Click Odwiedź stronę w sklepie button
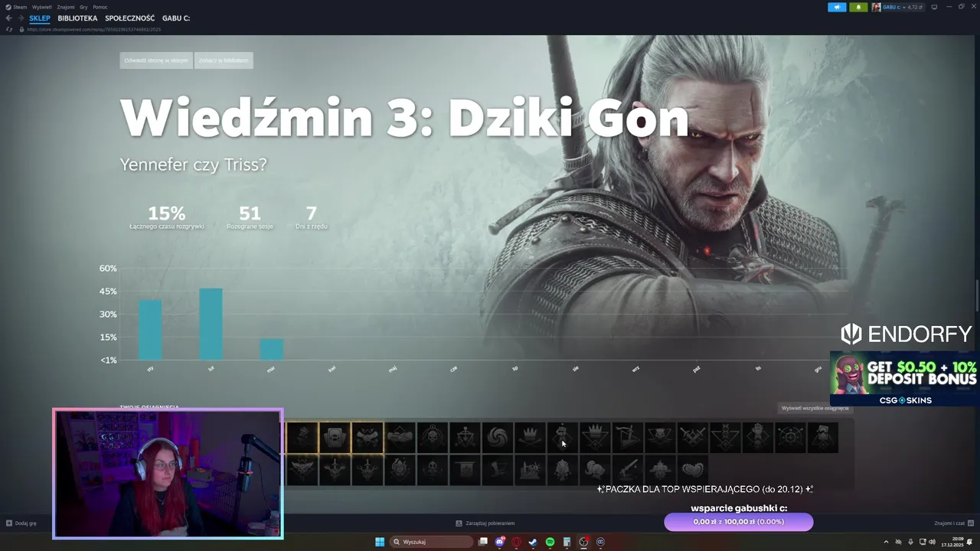 [x=156, y=60]
